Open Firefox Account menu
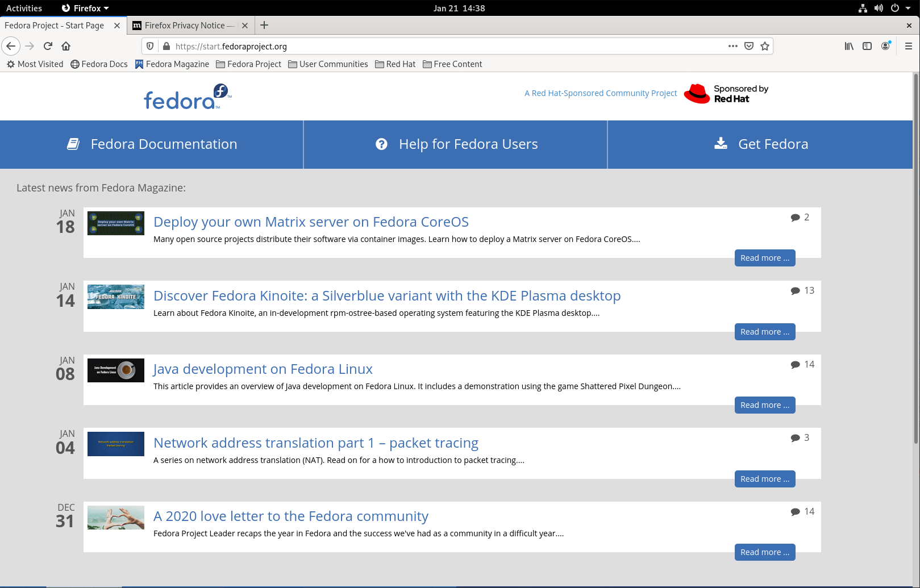Viewport: 920px width, 588px height. pos(886,46)
